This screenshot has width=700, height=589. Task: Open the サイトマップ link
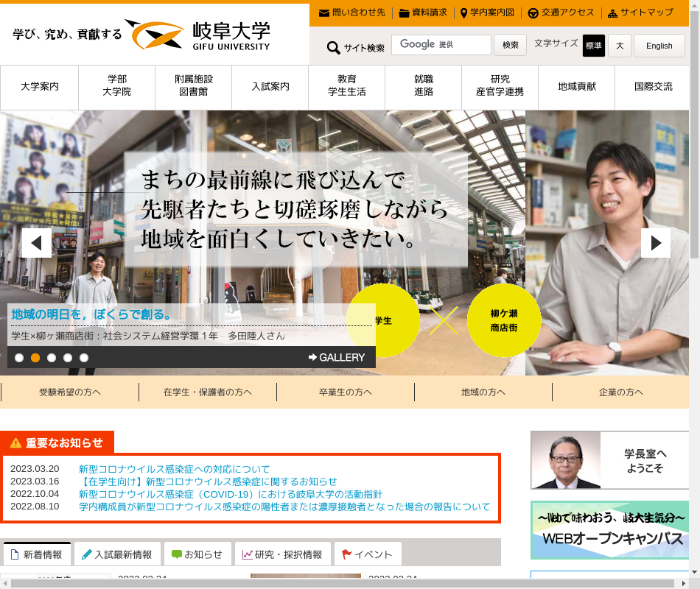point(640,13)
